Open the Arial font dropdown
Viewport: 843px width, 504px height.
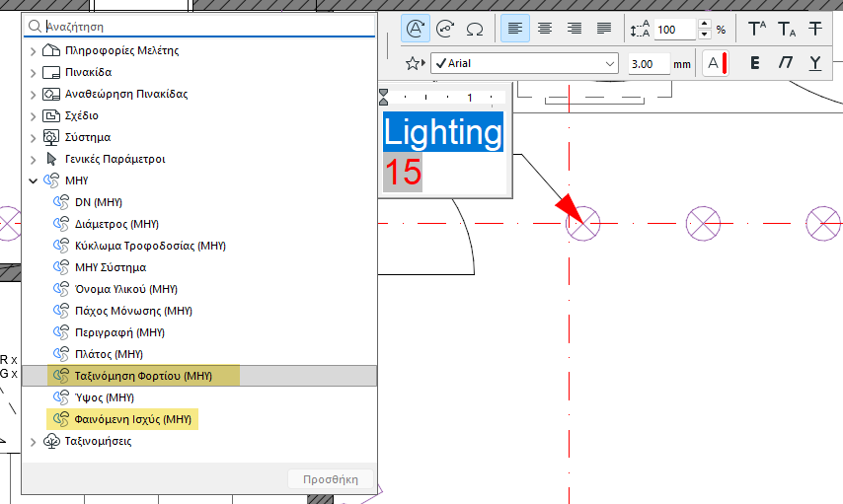pyautogui.click(x=525, y=63)
